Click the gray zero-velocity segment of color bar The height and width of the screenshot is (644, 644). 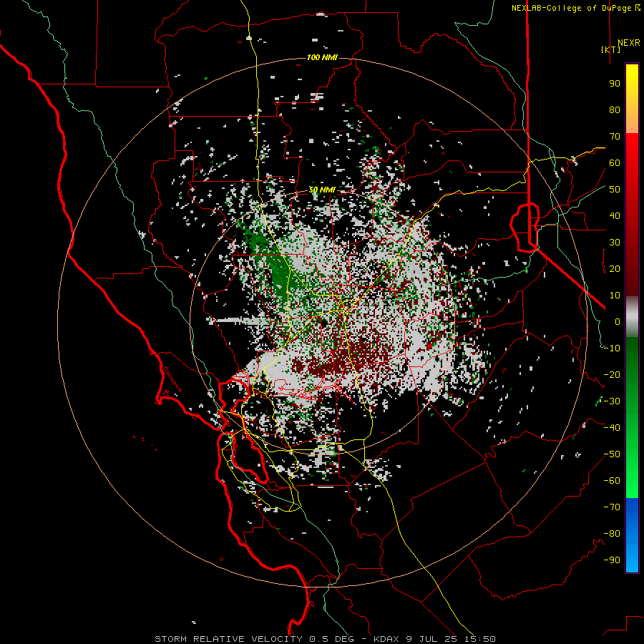pos(632,316)
